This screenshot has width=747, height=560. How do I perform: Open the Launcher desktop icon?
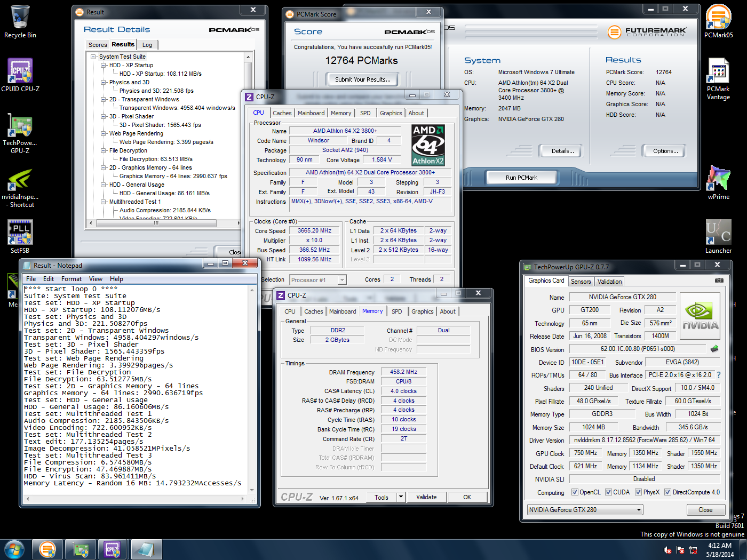pyautogui.click(x=718, y=236)
